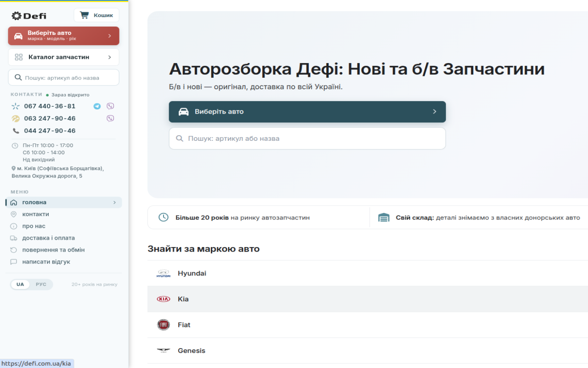Select the Kia brand row

pyautogui.click(x=367, y=299)
